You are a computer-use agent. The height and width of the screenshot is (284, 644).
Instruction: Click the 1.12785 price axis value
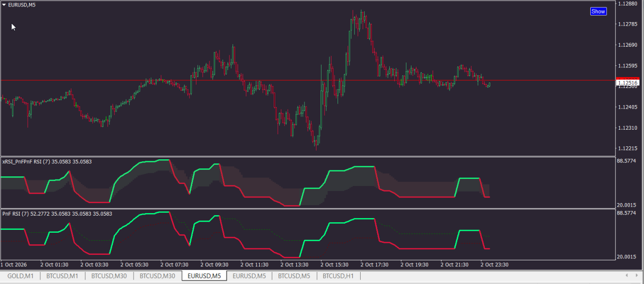click(628, 24)
